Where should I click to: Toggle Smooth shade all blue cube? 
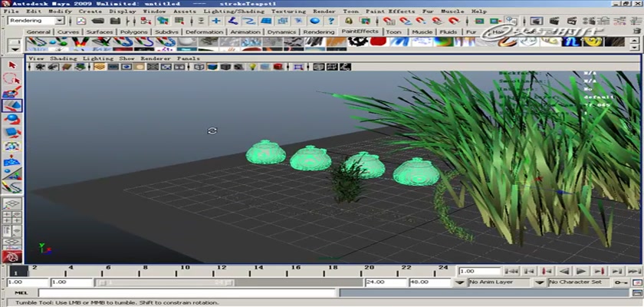pyautogui.click(x=212, y=67)
